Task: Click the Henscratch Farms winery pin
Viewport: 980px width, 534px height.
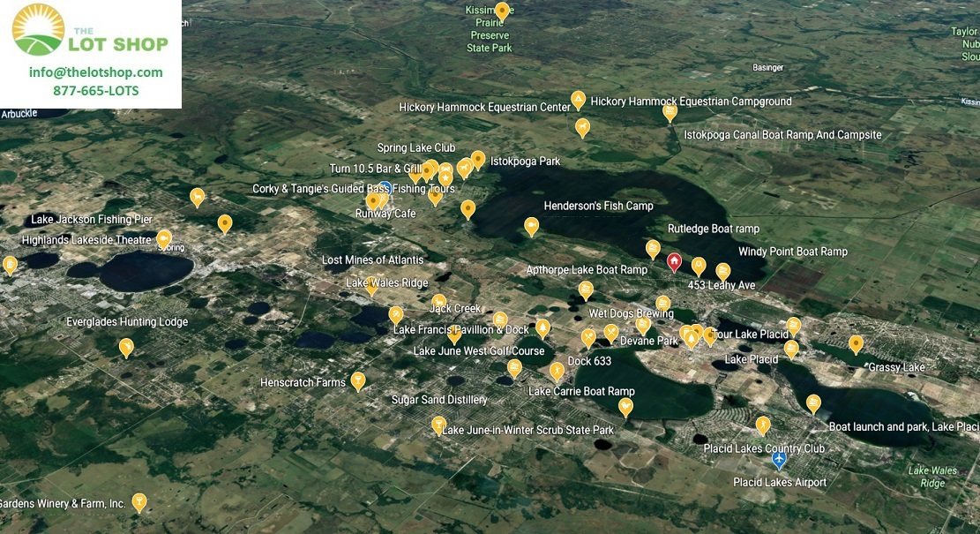Action: [x=357, y=380]
